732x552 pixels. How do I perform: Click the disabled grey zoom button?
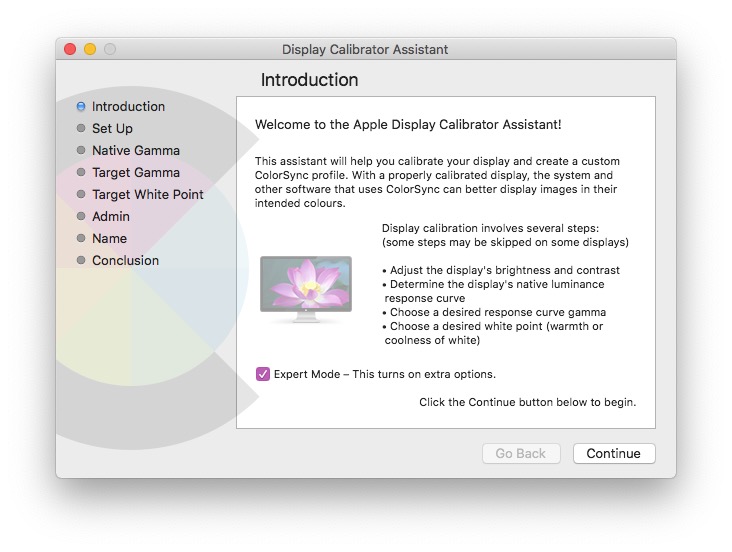click(110, 49)
